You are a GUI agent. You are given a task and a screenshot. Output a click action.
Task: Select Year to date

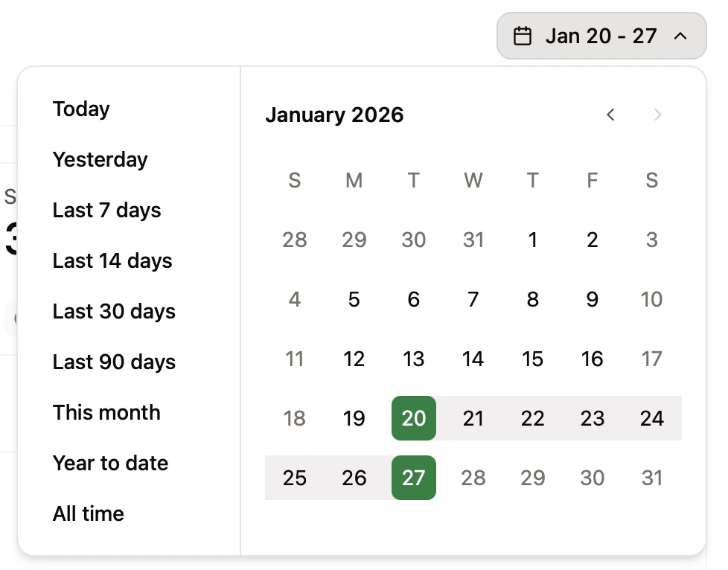110,463
